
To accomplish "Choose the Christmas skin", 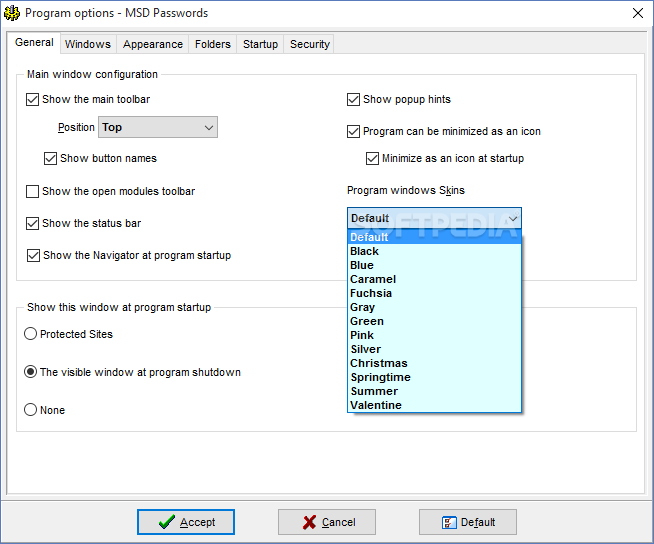I will (434, 363).
